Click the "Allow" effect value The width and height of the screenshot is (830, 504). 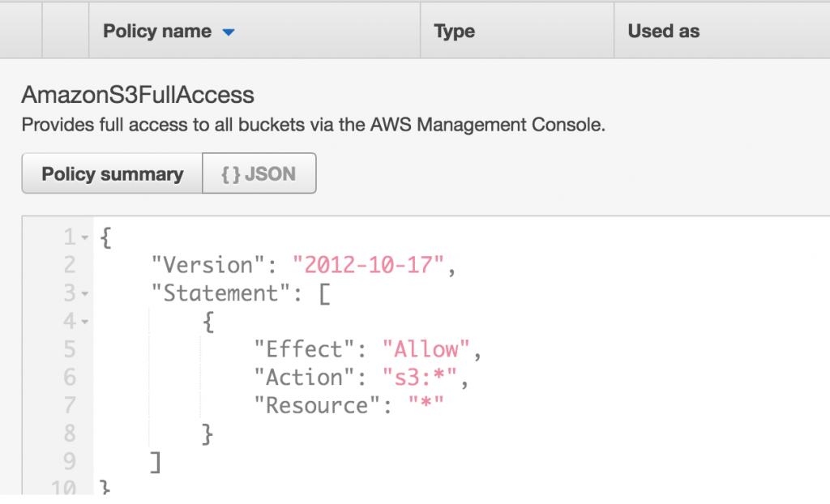[x=426, y=349]
